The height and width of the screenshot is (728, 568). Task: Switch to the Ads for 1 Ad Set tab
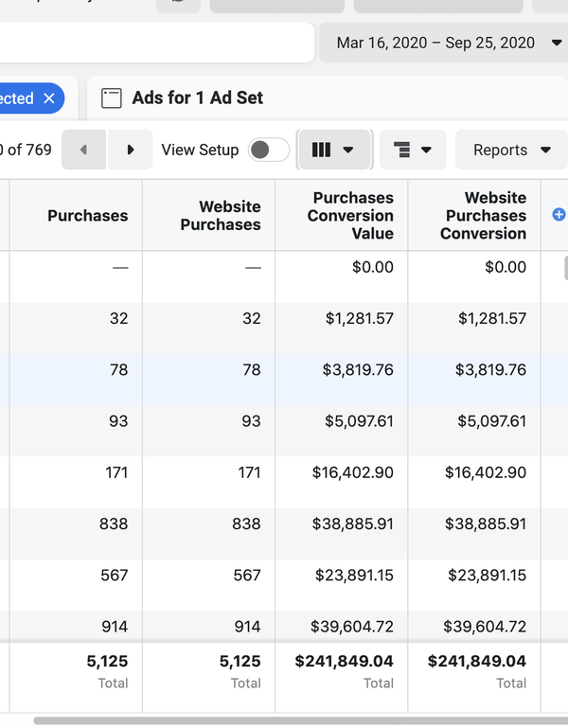198,98
